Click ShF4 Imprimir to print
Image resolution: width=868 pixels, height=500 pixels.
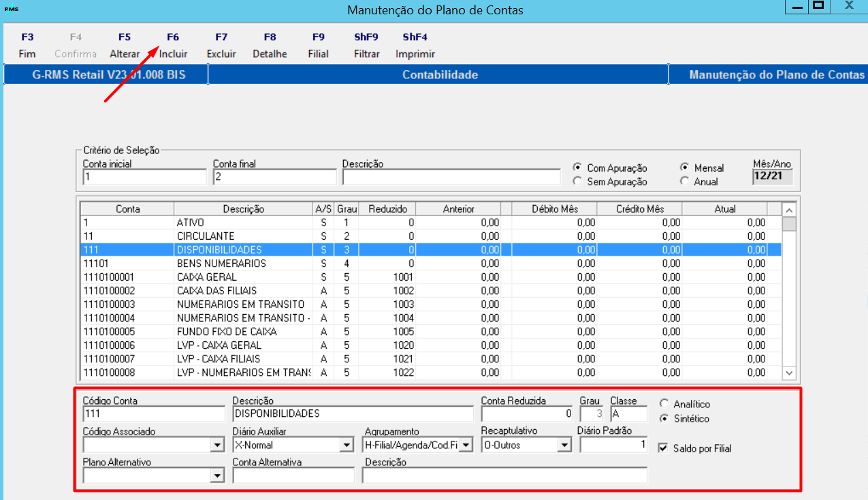pyautogui.click(x=415, y=46)
